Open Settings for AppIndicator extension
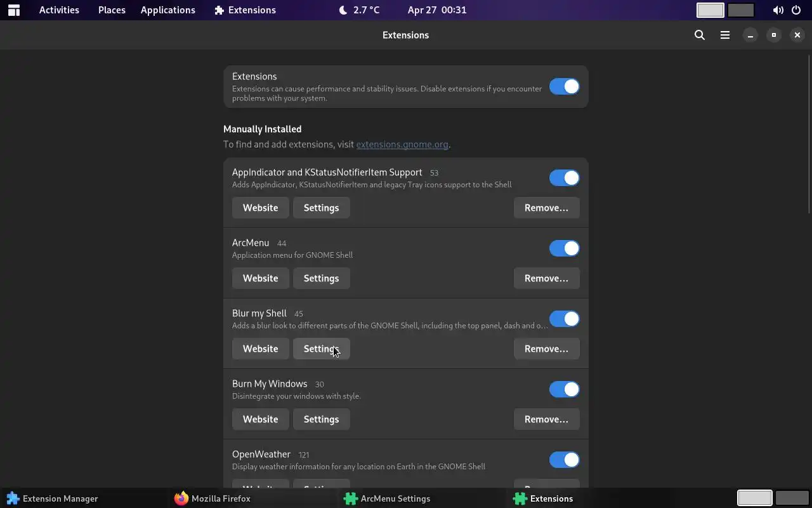Image resolution: width=812 pixels, height=508 pixels. click(321, 208)
